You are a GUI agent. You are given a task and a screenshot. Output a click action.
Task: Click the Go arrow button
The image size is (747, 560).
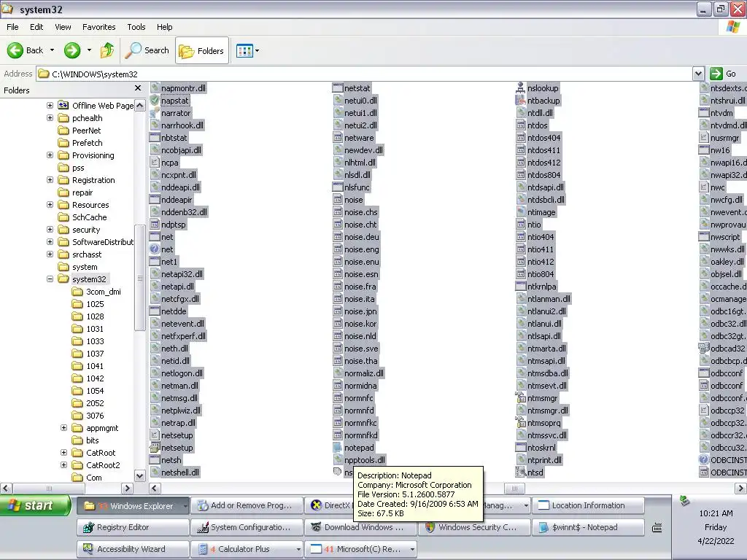point(716,74)
